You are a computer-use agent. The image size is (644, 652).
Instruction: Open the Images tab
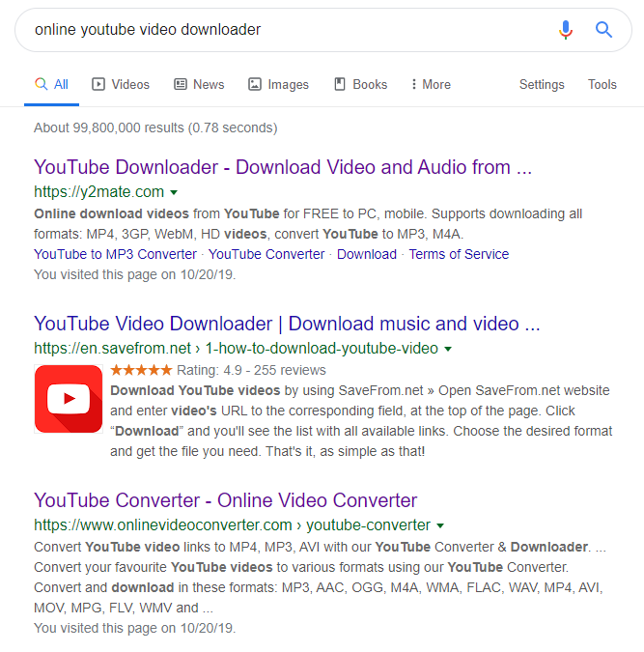[279, 84]
